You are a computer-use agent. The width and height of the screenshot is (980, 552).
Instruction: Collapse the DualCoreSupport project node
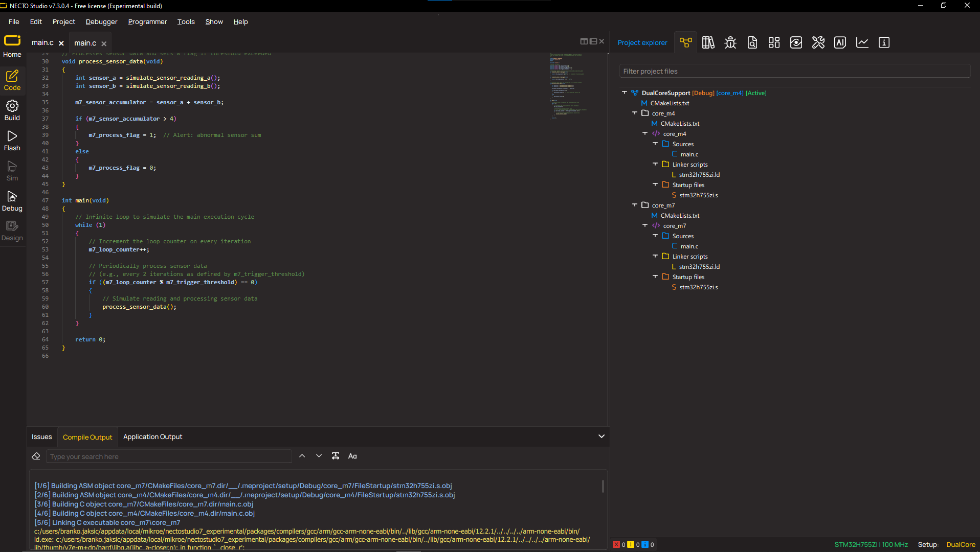(625, 93)
